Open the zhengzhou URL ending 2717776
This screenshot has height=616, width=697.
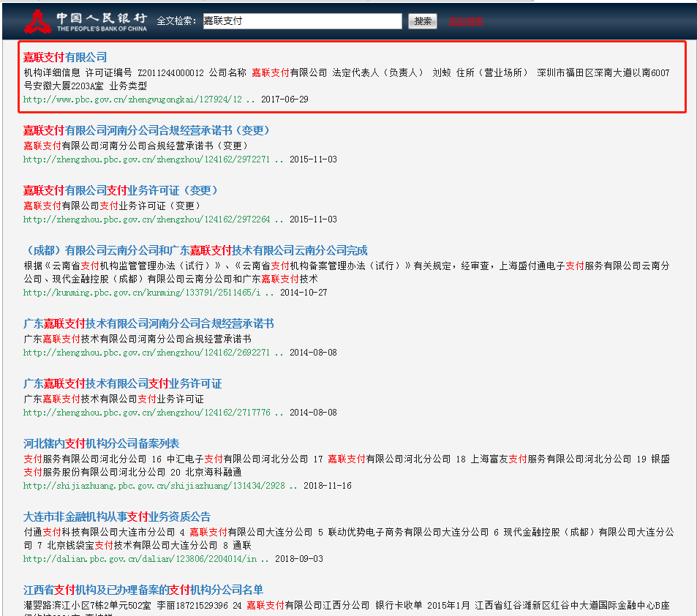154,413
